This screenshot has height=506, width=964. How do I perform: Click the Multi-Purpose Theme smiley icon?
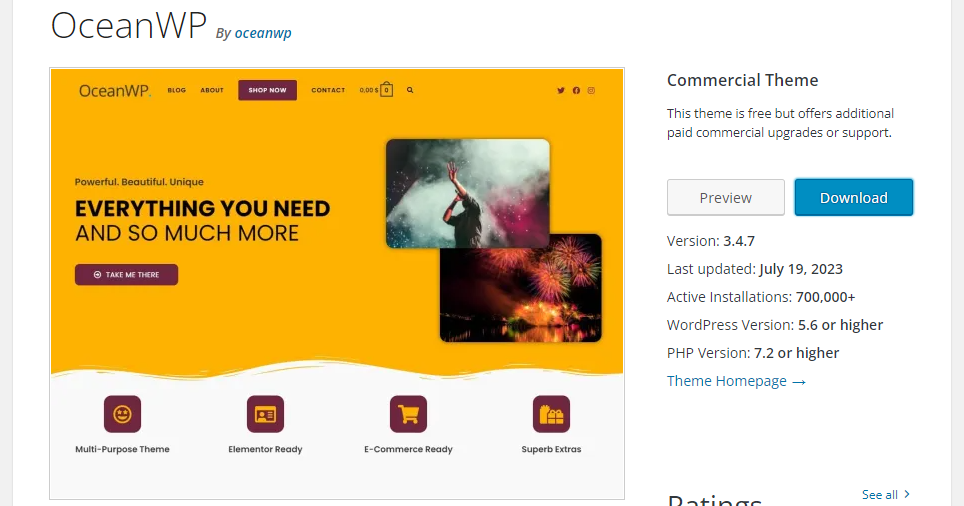[x=122, y=414]
